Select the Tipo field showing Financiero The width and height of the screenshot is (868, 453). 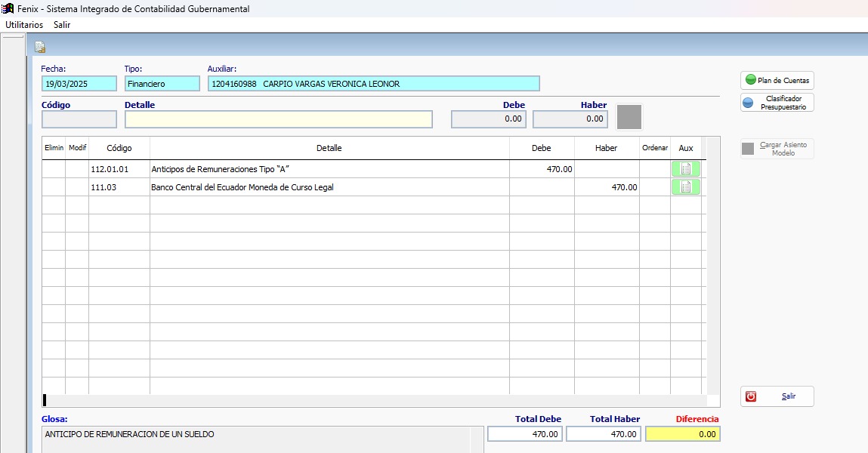point(162,84)
